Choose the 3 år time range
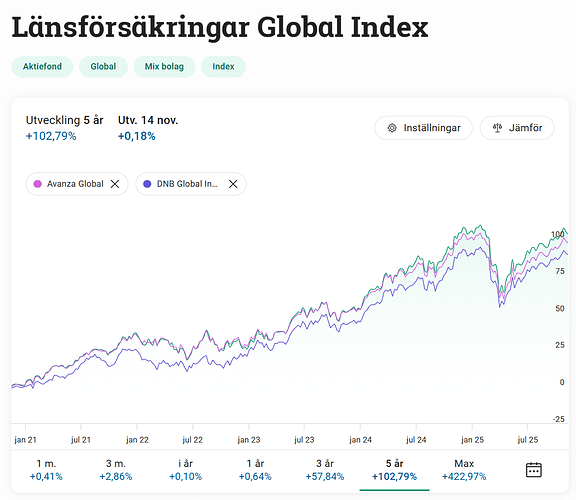 click(x=325, y=470)
